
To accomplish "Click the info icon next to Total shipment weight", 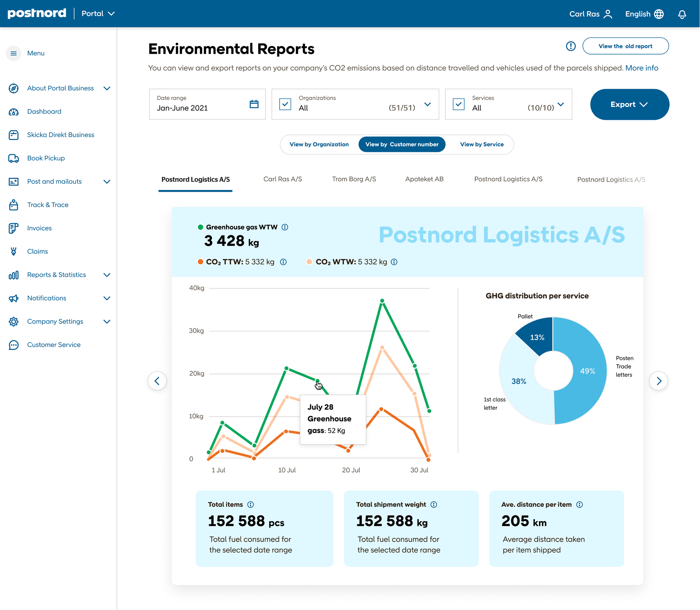I will pyautogui.click(x=433, y=505).
